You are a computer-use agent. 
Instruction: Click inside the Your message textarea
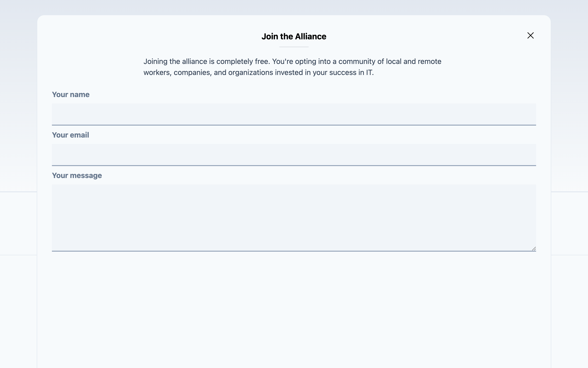[294, 218]
